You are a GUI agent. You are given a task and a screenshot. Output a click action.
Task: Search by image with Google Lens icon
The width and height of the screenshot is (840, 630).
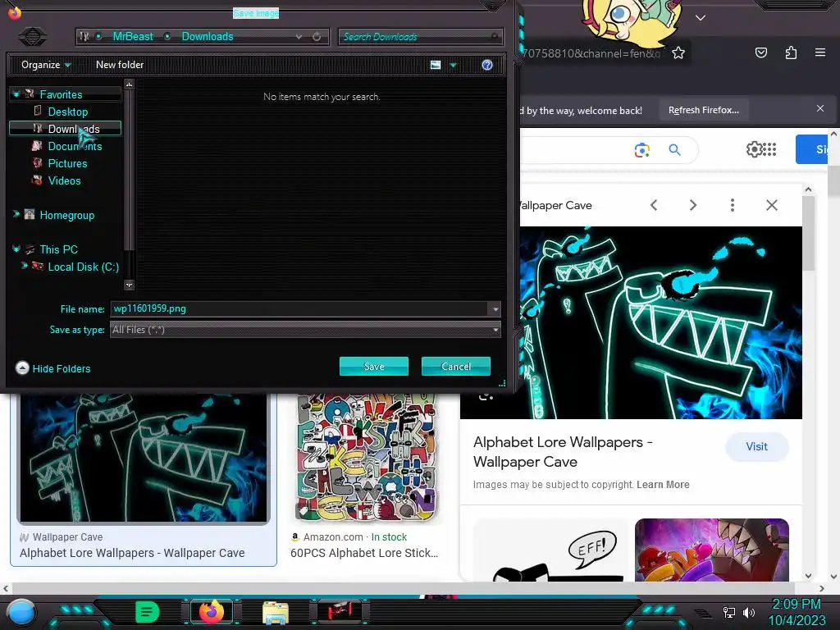click(641, 150)
